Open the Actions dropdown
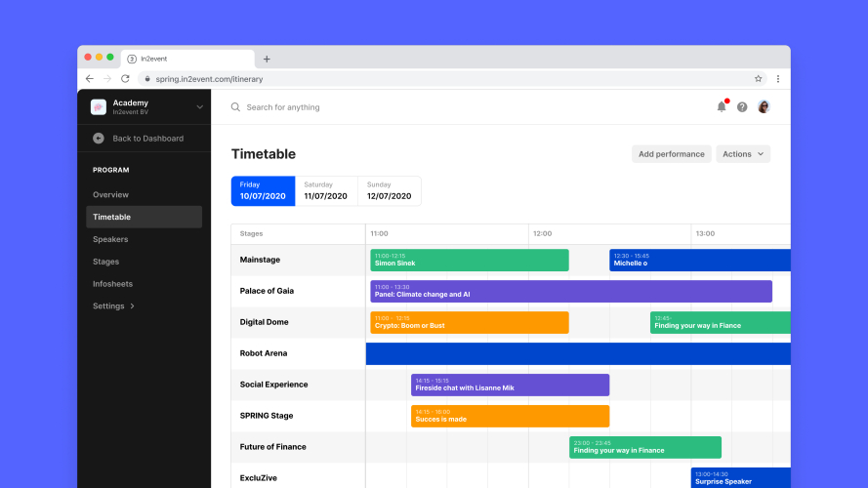The width and height of the screenshot is (868, 488). coord(743,154)
